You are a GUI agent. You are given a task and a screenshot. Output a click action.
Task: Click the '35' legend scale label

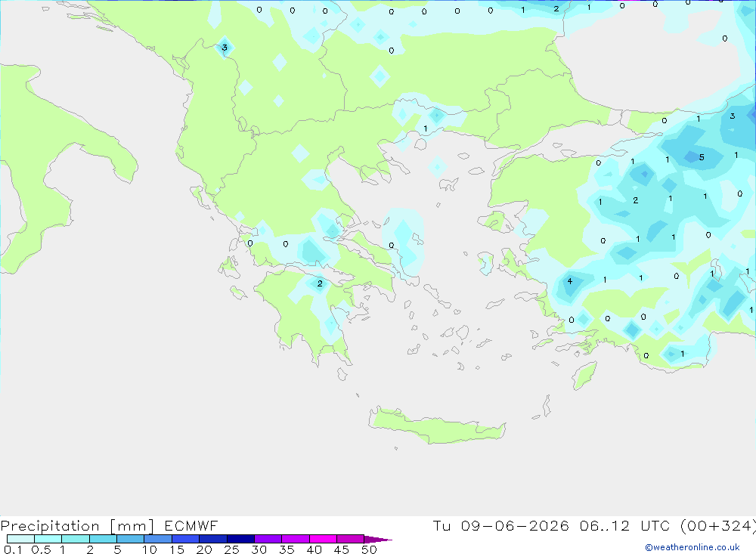287,549
